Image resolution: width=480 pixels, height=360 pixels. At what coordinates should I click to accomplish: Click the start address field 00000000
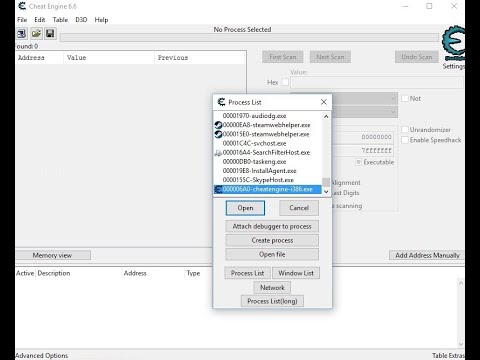(364, 137)
